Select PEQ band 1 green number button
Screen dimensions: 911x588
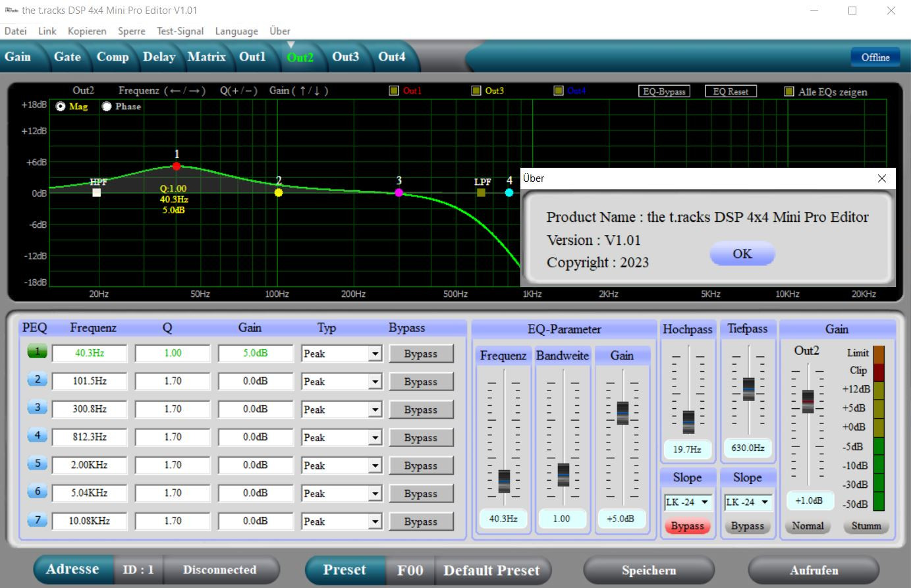[x=38, y=352]
